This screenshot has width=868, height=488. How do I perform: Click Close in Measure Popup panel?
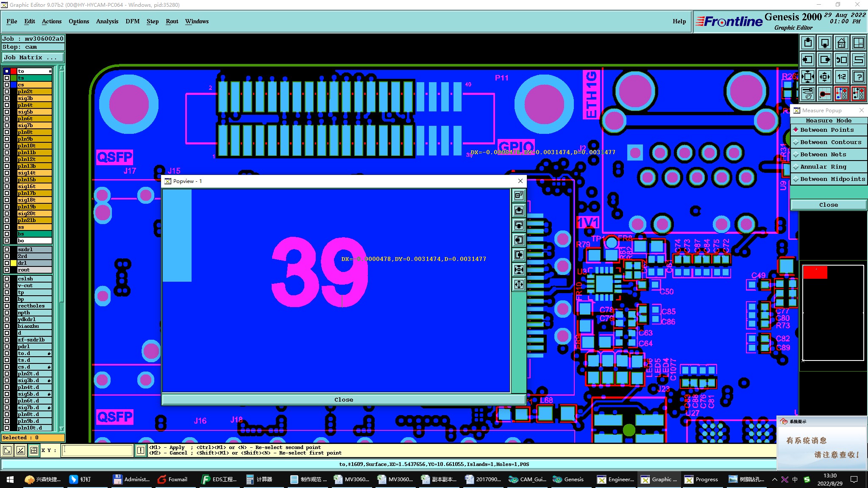pos(828,205)
